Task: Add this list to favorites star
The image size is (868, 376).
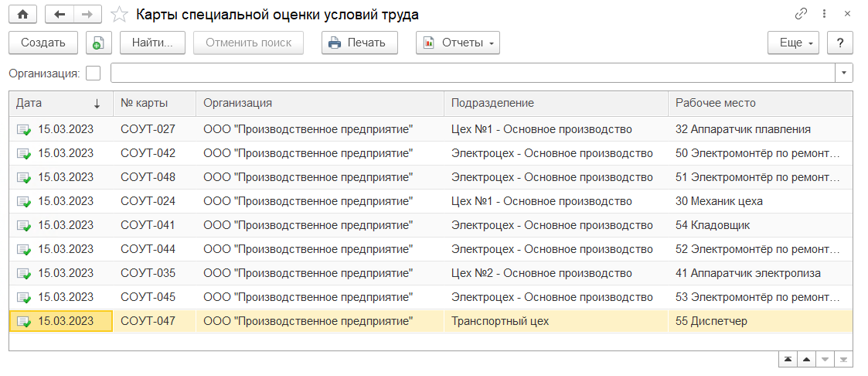Action: point(119,14)
